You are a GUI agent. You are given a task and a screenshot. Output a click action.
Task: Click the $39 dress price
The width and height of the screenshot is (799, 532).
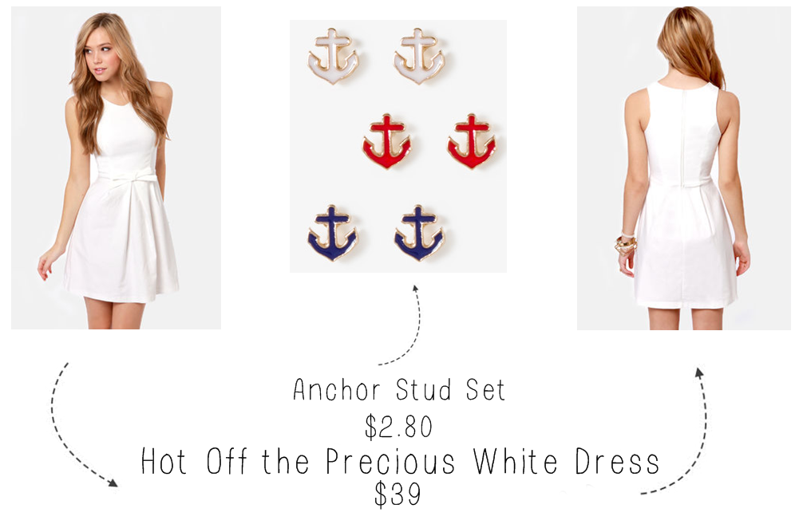click(398, 494)
